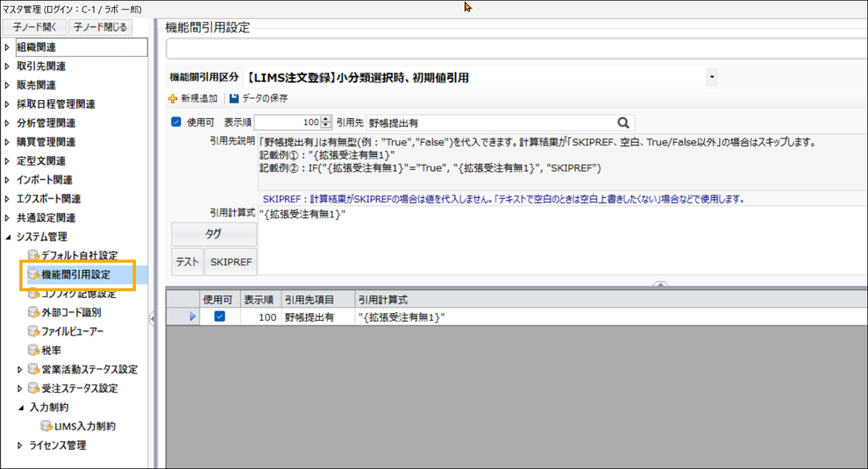Click the タグ button

pos(214,234)
